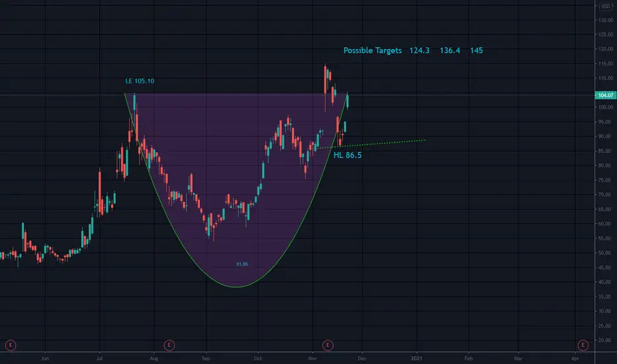Viewport: 617px width, 364px height.
Task: Select the 'LE 105.10' annotation
Action: 140,81
